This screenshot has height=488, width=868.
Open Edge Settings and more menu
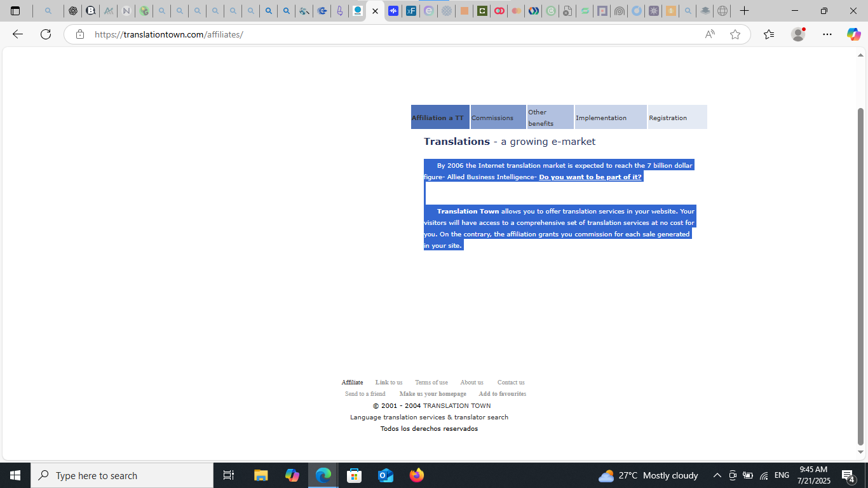827,34
